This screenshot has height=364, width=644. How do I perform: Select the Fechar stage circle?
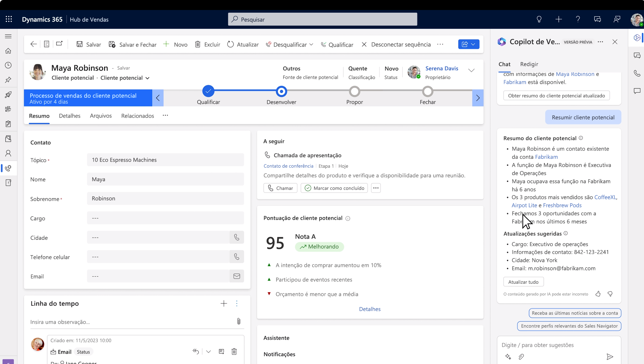(x=428, y=91)
